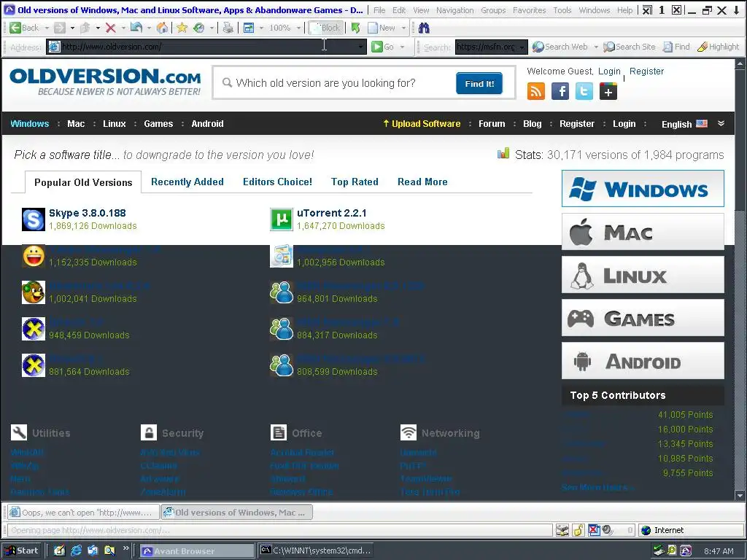The width and height of the screenshot is (747, 560).
Task: Click the uTorrent application icon
Action: (282, 219)
